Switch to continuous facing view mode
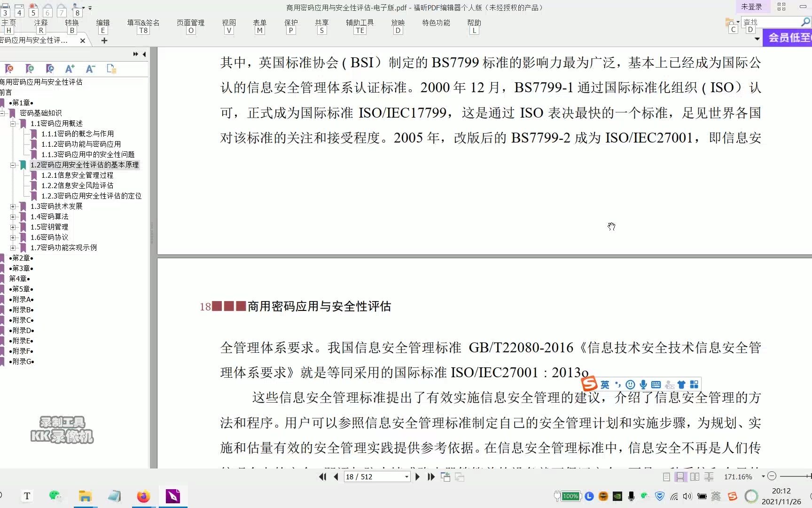The image size is (812, 508). tap(709, 477)
